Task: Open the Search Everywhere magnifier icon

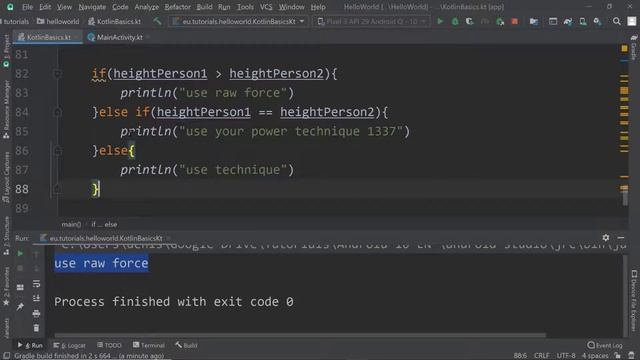Action: (616, 21)
